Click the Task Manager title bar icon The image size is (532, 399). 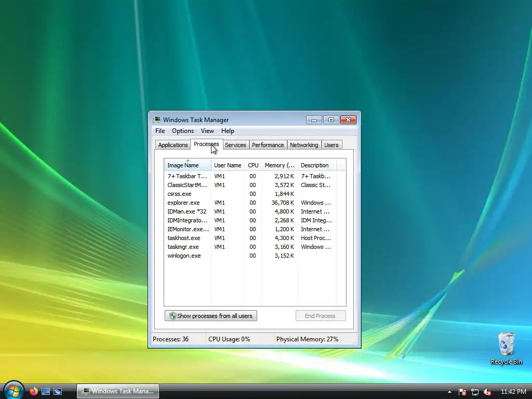156,120
